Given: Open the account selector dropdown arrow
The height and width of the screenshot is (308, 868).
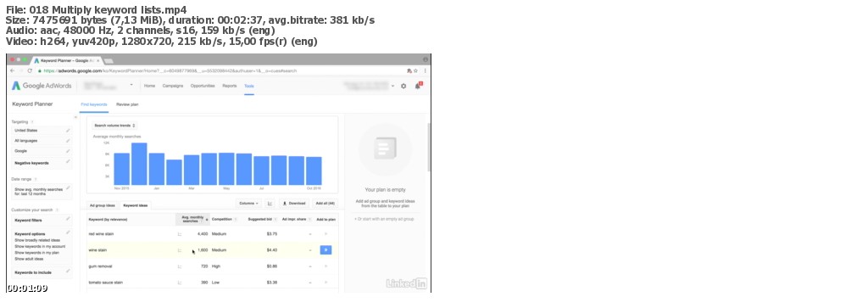Looking at the screenshot, I should pyautogui.click(x=131, y=86).
